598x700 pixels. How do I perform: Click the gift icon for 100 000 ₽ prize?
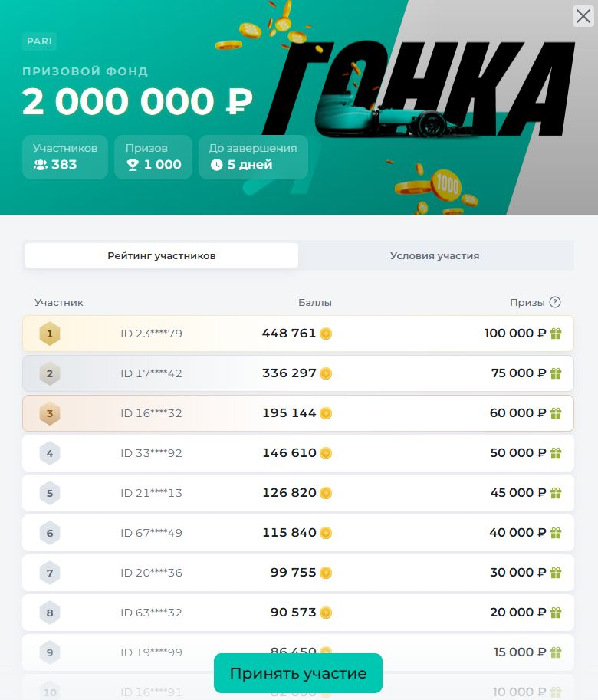pyautogui.click(x=556, y=334)
